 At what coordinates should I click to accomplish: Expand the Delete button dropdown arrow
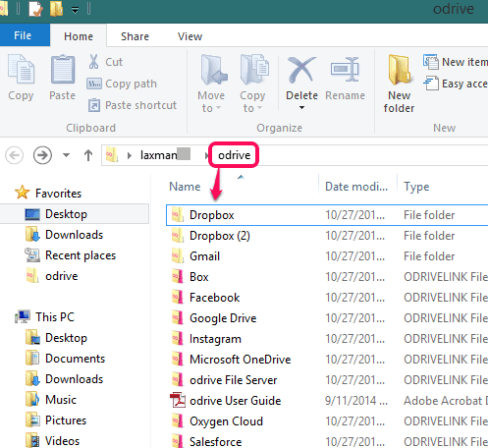pos(301,107)
